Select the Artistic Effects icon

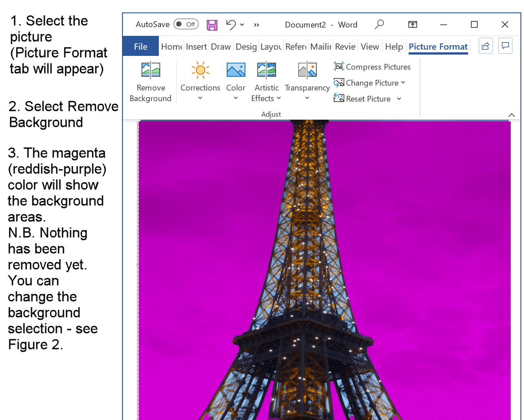pyautogui.click(x=266, y=71)
